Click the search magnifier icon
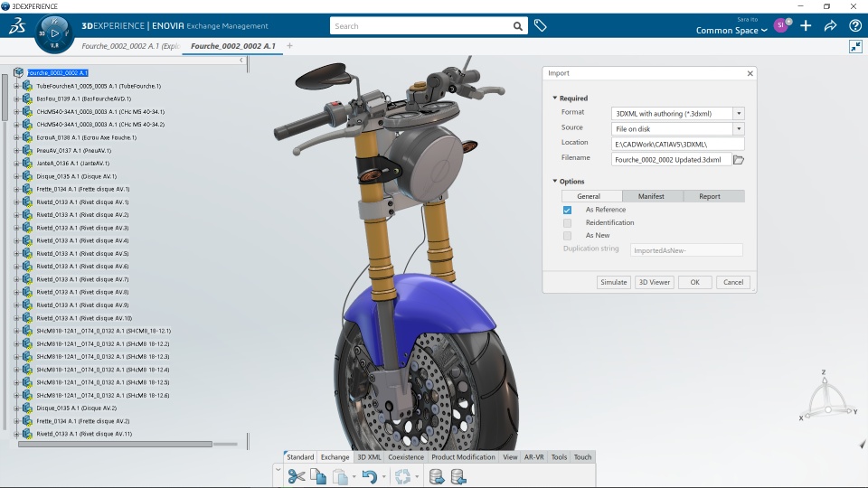The width and height of the screenshot is (868, 488). click(x=517, y=26)
